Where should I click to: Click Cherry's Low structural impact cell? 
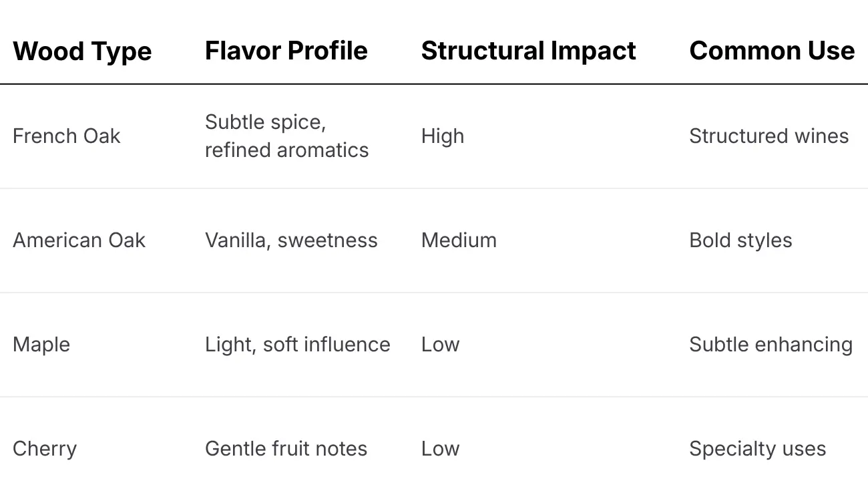[x=440, y=449]
